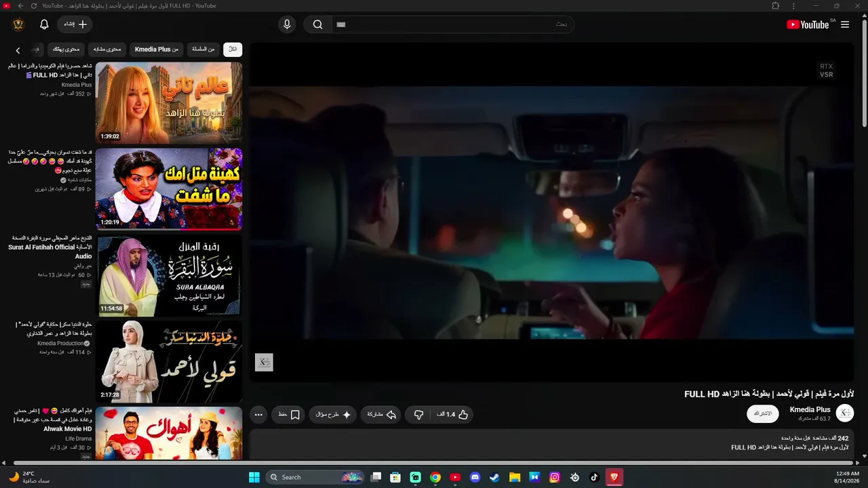Select the من السلسلة filter chip
The image size is (868, 488).
(x=203, y=49)
